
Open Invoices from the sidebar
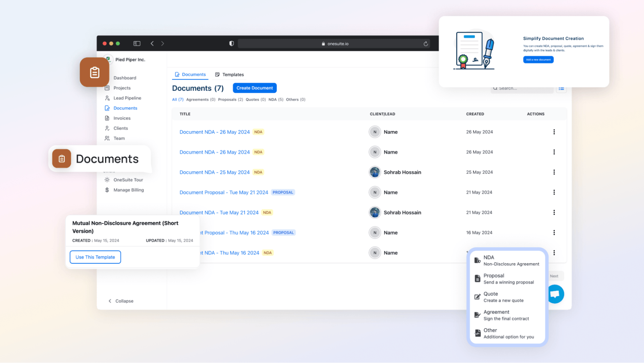122,118
